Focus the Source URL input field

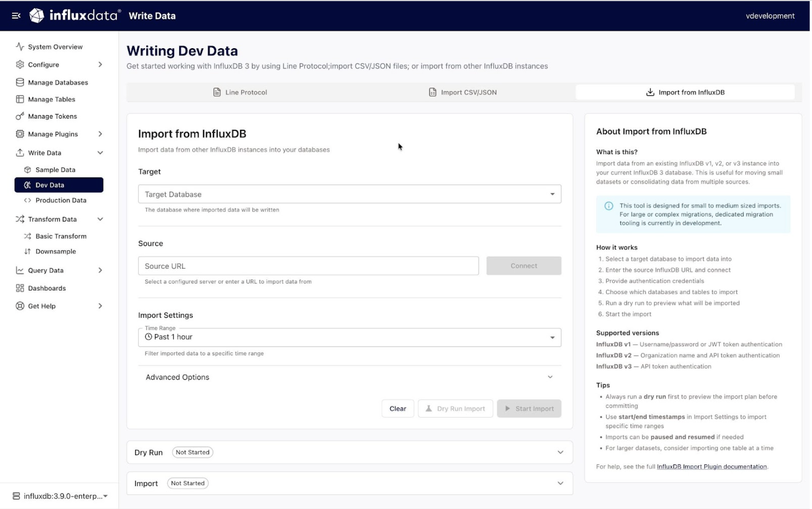tap(308, 266)
